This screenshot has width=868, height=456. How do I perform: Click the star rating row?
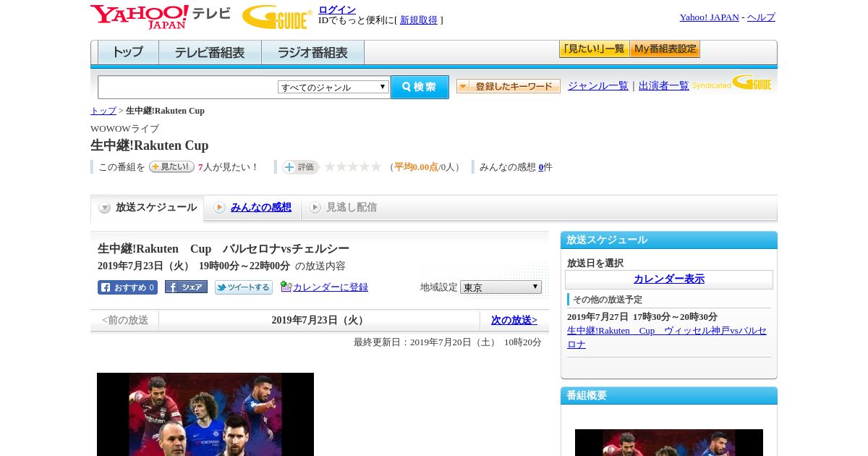pyautogui.click(x=353, y=166)
